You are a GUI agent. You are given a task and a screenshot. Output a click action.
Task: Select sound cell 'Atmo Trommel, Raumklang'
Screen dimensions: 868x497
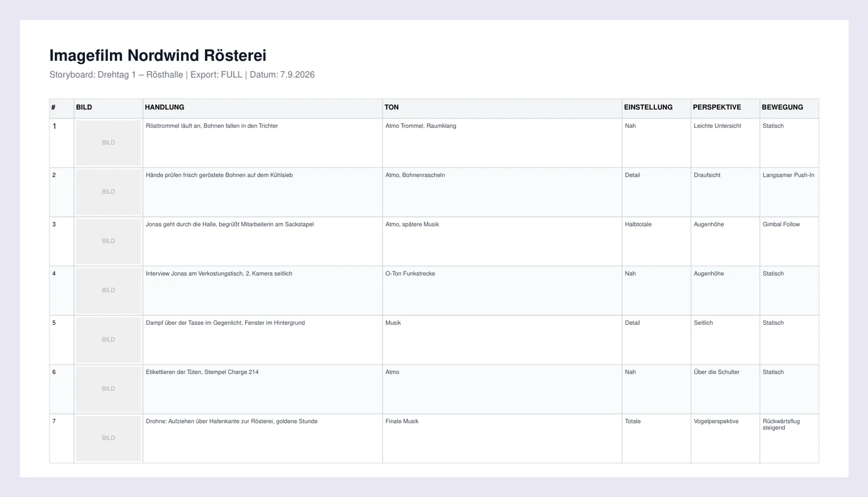[x=502, y=143]
